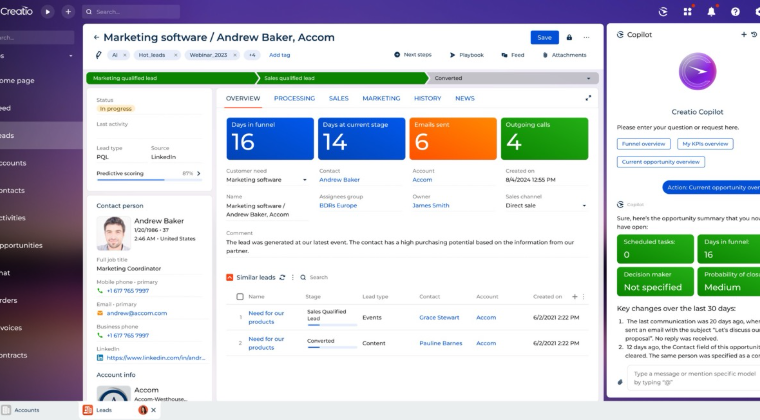Open email andrew@accom.com
Viewport: 760px width, 420px height.
(137, 313)
